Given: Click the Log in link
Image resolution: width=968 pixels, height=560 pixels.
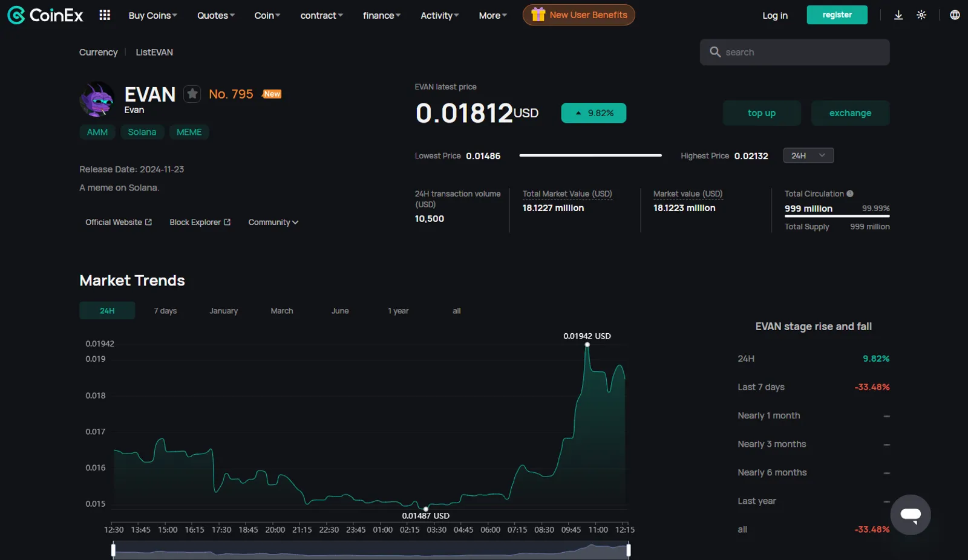Looking at the screenshot, I should click(x=775, y=15).
